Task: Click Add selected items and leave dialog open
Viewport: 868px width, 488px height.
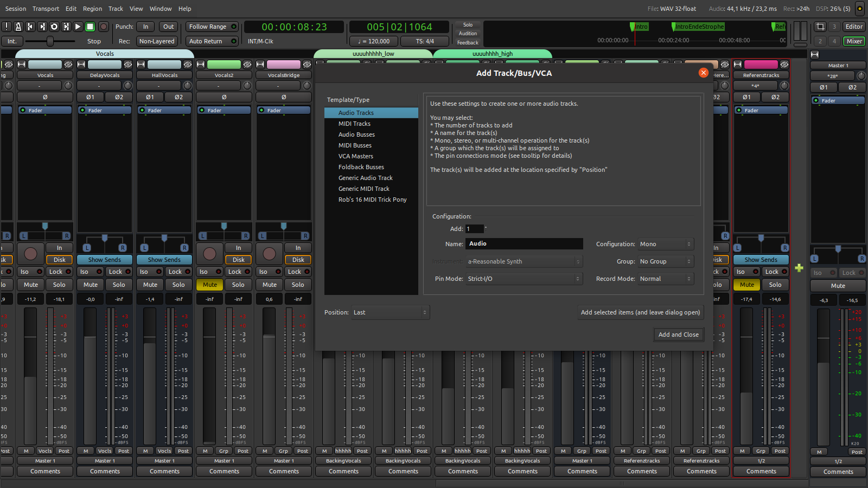Action: tap(640, 312)
